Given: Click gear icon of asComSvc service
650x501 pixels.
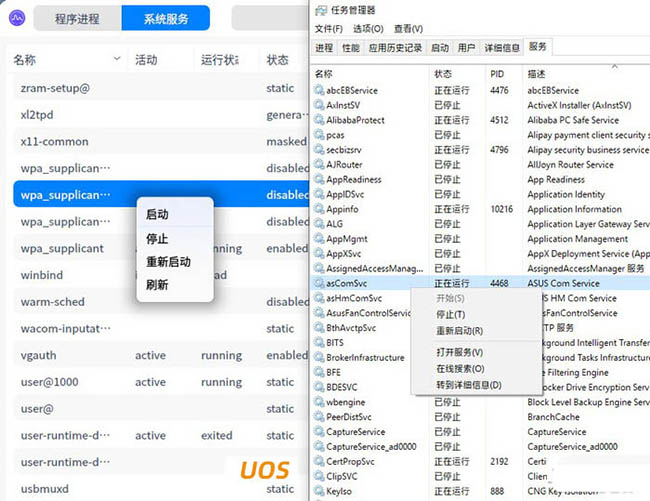Looking at the screenshot, I should (x=319, y=283).
